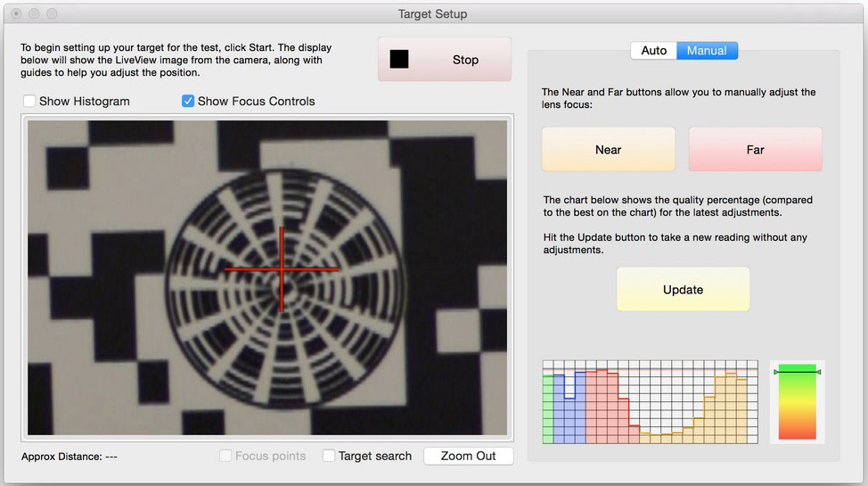Screen dimensions: 868x486
Task: Click the black stop square icon
Action: tap(399, 59)
